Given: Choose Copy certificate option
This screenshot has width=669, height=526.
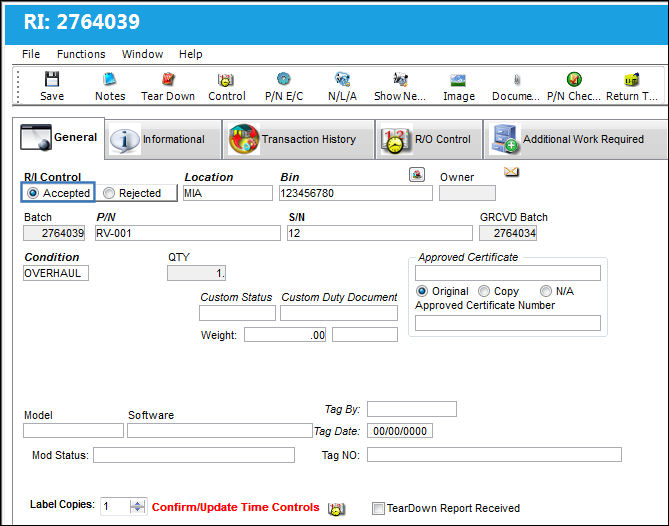Looking at the screenshot, I should click(x=483, y=291).
